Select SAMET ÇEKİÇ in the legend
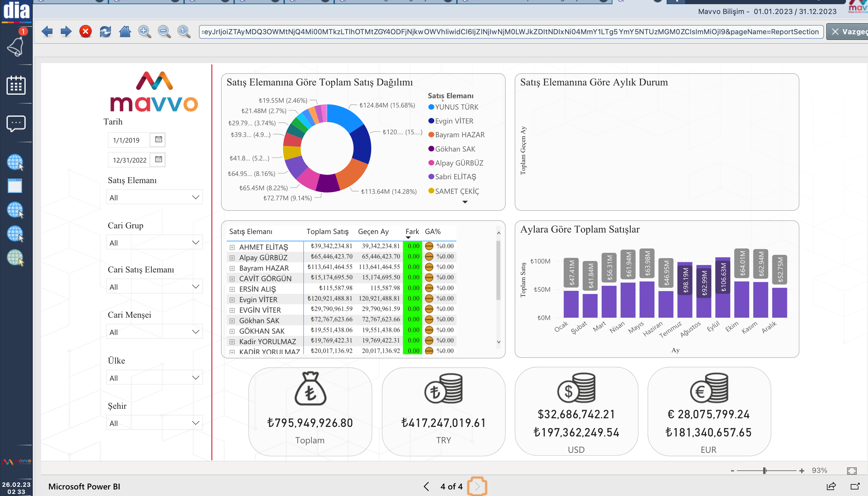868x496 pixels. (x=454, y=191)
